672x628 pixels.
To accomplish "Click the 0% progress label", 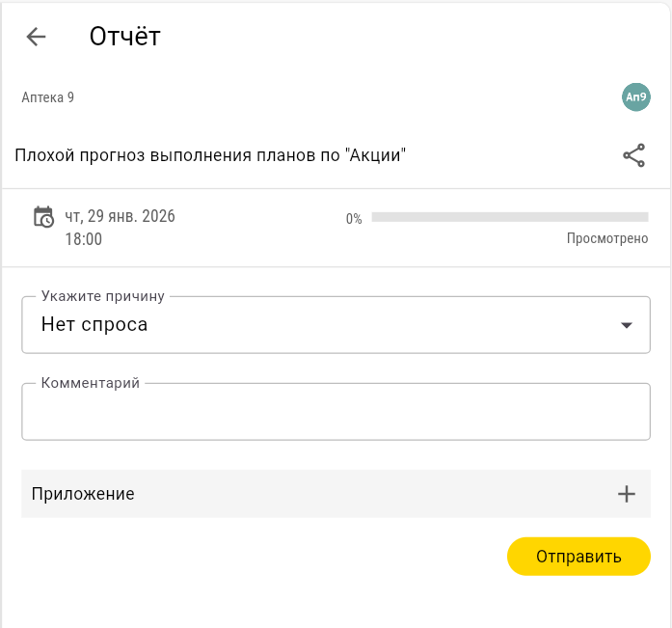I will (354, 219).
